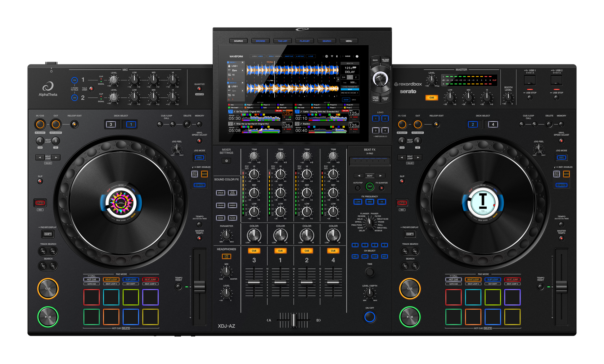The width and height of the screenshot is (604, 364).
Task: Switch to the PLAYLIST tab
Action: pyautogui.click(x=304, y=41)
